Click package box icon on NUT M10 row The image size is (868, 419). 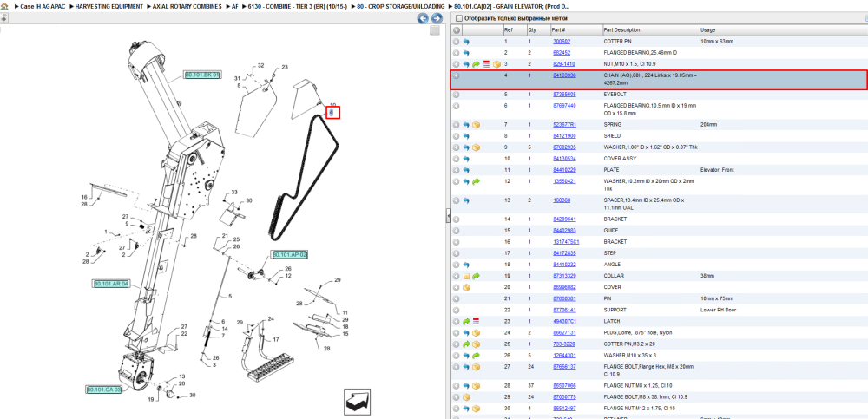tap(496, 64)
